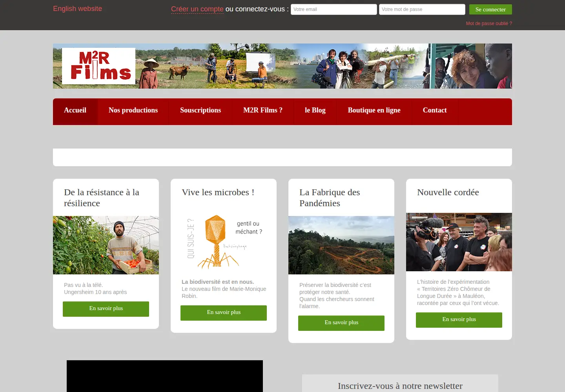This screenshot has width=565, height=392.
Task: Open De la résistance à la résilience title
Action: [102, 198]
